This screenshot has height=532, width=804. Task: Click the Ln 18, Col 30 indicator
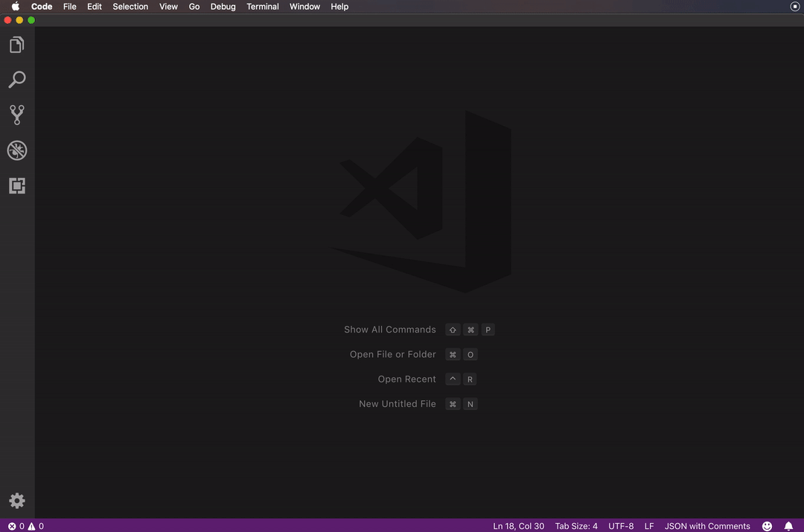(518, 526)
